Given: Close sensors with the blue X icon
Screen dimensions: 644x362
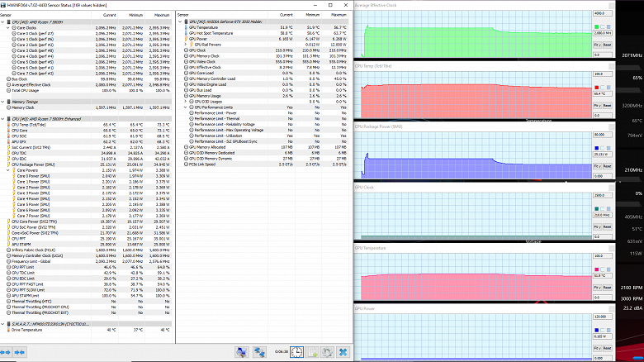Looking at the screenshot, I should [x=343, y=351].
